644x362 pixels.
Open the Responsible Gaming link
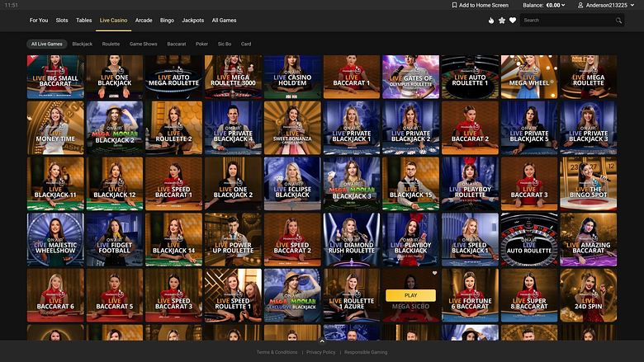[x=366, y=352]
